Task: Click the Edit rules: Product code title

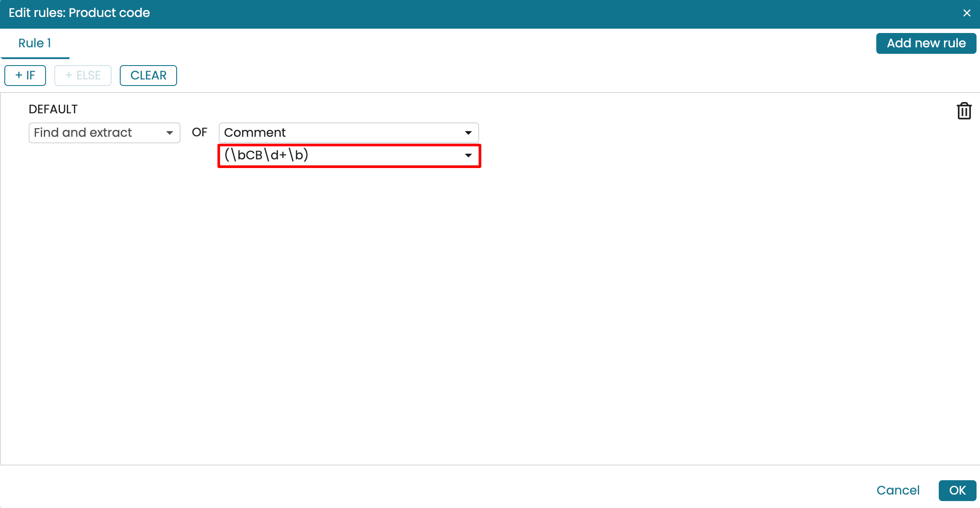Action: tap(79, 13)
